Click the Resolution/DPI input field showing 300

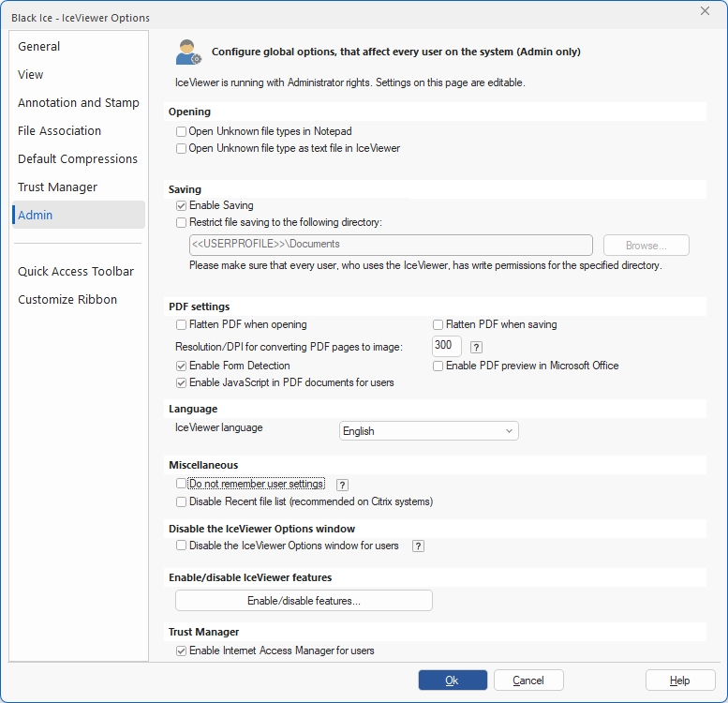(x=446, y=346)
